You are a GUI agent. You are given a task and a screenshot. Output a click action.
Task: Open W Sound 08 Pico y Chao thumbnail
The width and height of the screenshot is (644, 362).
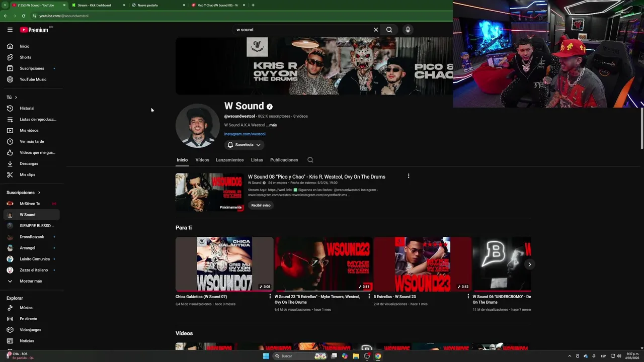tap(210, 193)
